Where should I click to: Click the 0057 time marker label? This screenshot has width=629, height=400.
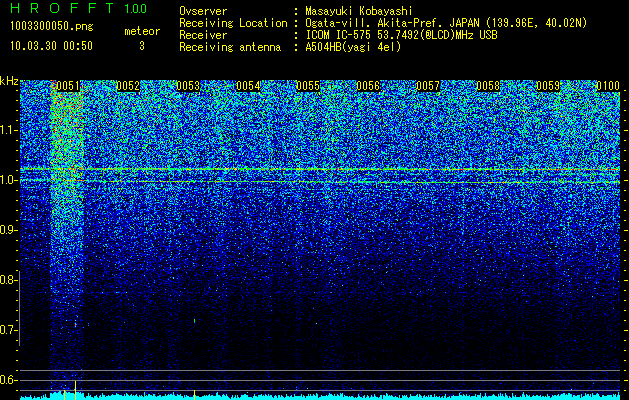[x=428, y=86]
